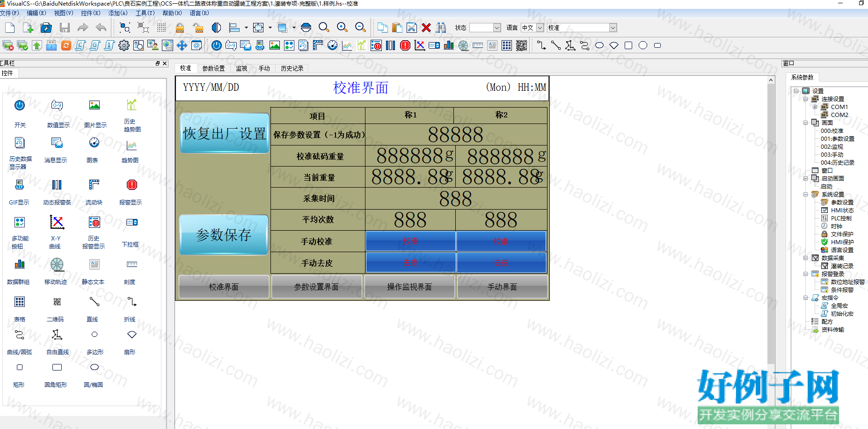Click the 采集时间 888 value field
Viewport: 868px width, 429px height.
(x=456, y=199)
